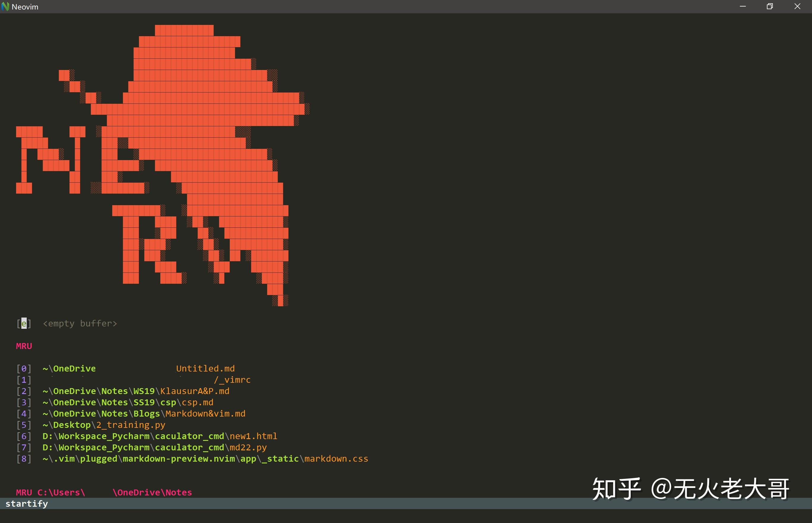The image size is (812, 523).
Task: Restore the Neovim window size
Action: [x=770, y=6]
